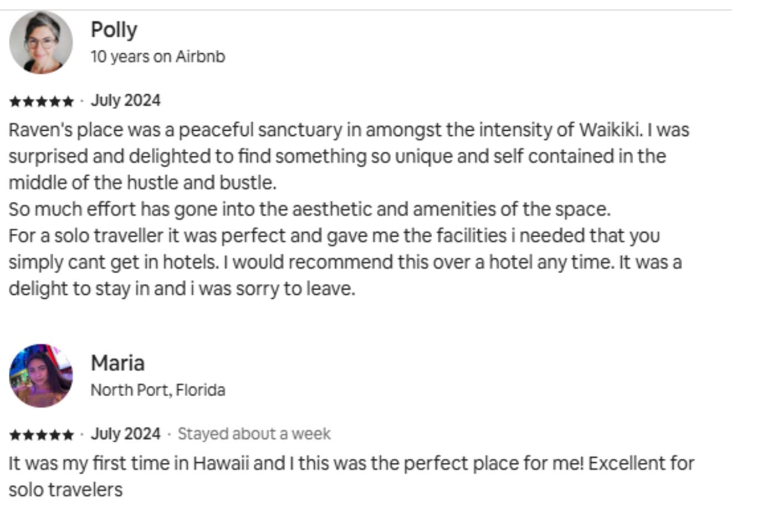The image size is (773, 532).
Task: Click the sentence starting "So much effort"
Action: pyautogui.click(x=309, y=209)
